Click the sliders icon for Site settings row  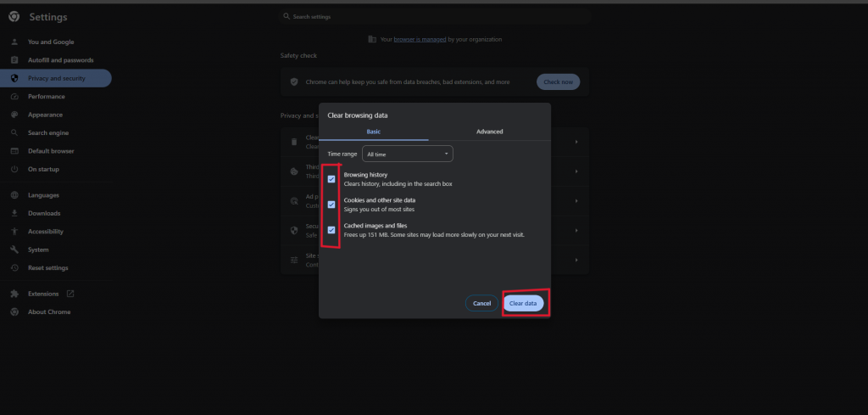(294, 260)
